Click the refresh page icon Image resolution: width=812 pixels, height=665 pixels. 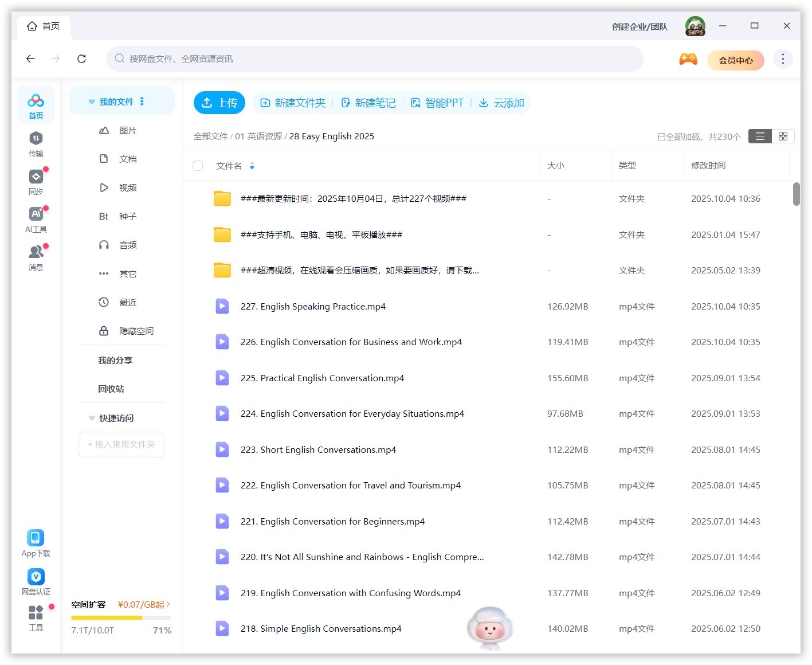click(82, 59)
